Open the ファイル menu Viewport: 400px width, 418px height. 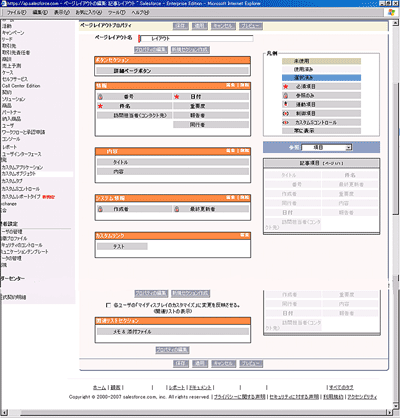click(16, 12)
